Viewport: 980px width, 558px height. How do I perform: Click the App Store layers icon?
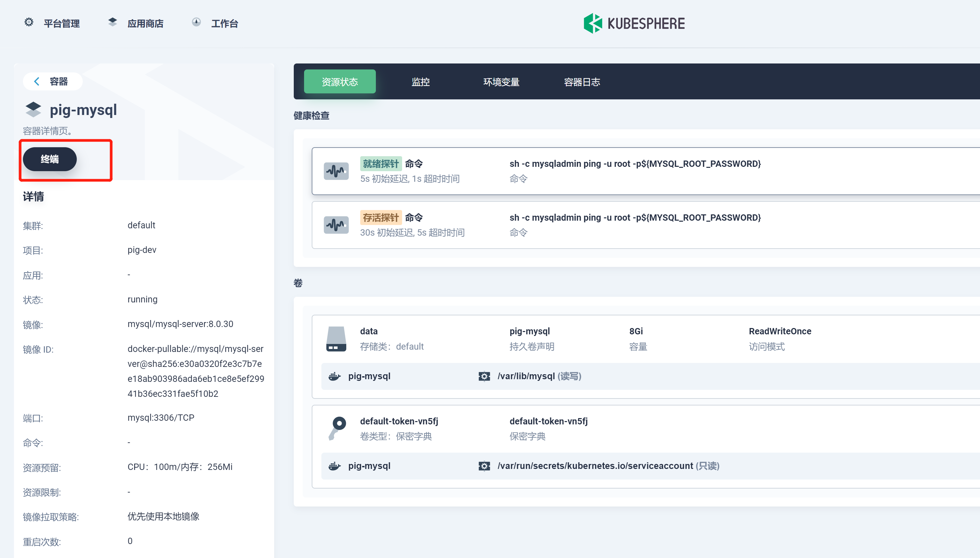tap(112, 22)
